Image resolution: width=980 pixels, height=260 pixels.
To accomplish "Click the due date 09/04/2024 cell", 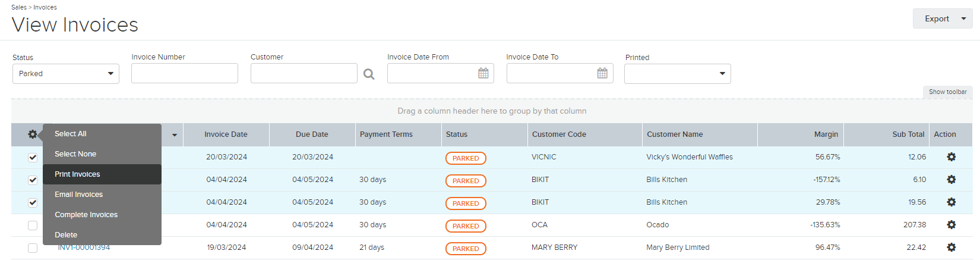I will (312, 248).
